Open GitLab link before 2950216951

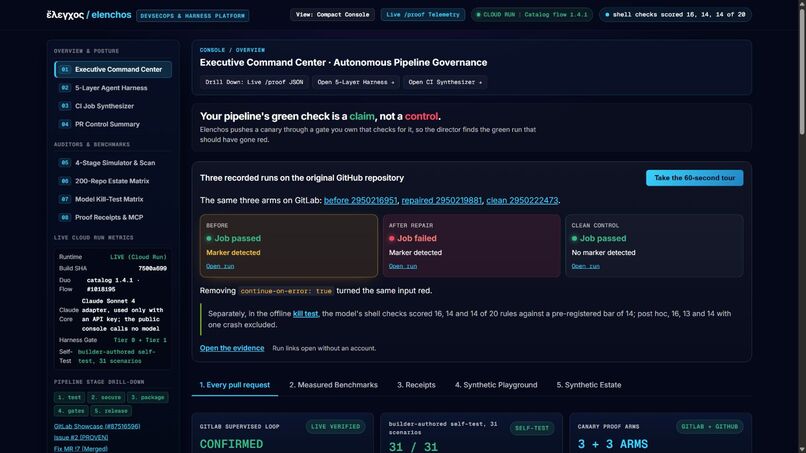click(x=360, y=201)
